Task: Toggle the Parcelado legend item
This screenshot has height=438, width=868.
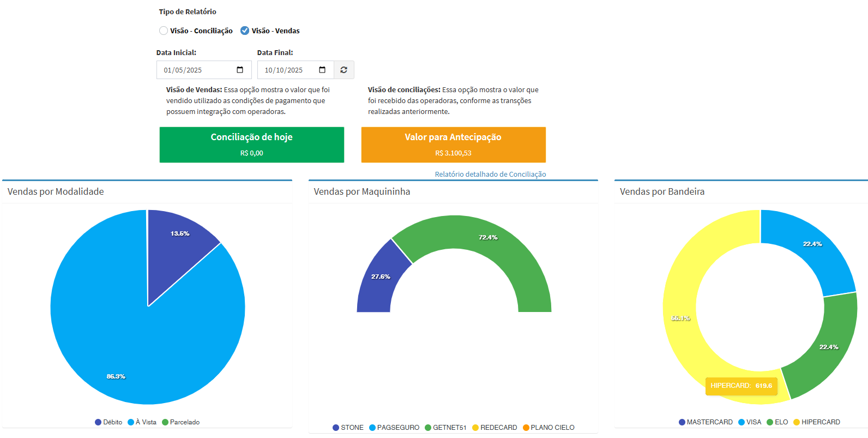Action: 180,422
